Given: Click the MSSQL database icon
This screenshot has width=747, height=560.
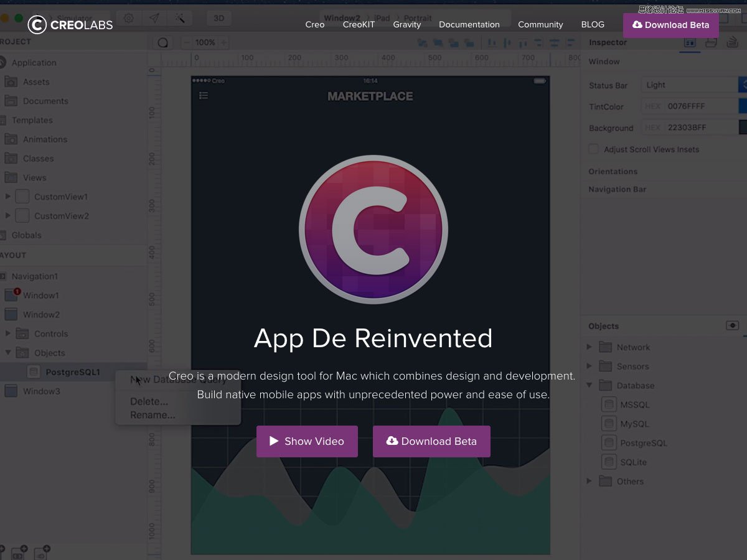Looking at the screenshot, I should click(x=609, y=404).
